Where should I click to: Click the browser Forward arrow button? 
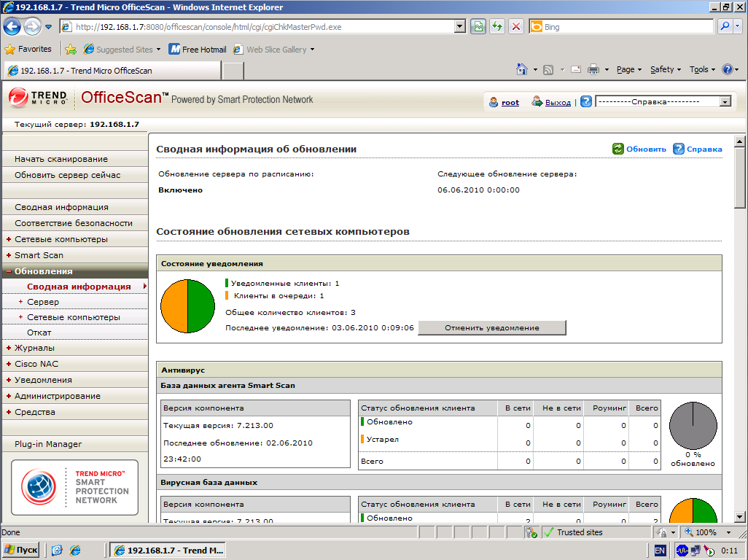coord(32,27)
